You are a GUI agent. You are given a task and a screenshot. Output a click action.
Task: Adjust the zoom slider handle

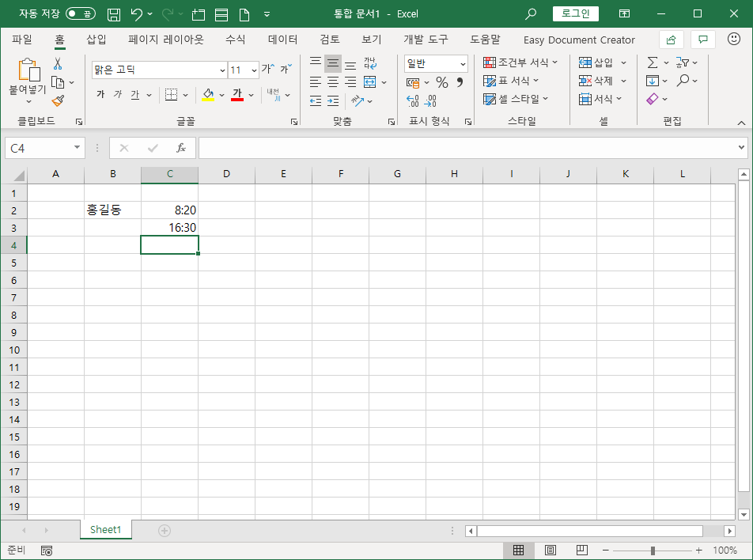click(x=653, y=551)
